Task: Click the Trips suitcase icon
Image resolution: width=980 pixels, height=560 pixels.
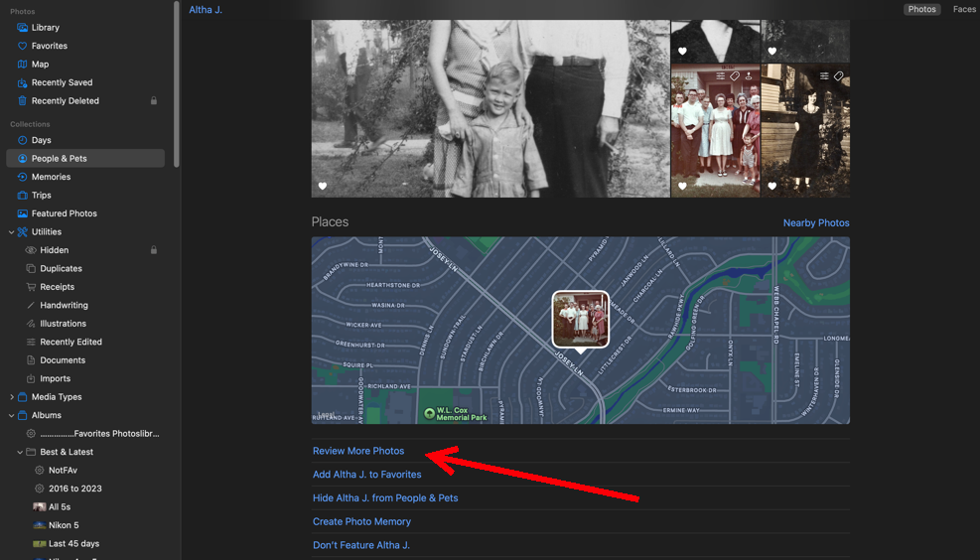Action: [23, 195]
